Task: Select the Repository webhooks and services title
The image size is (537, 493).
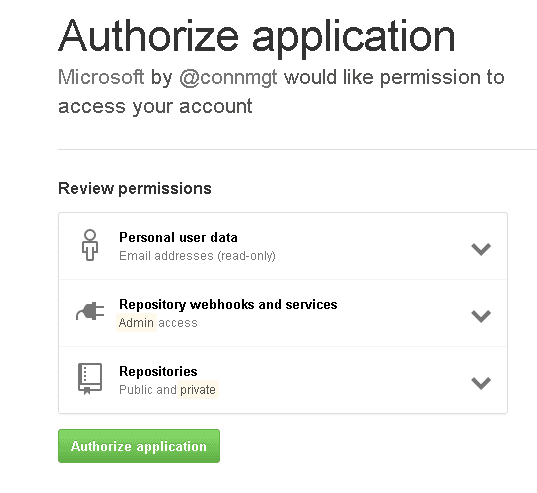Action: pyautogui.click(x=228, y=304)
